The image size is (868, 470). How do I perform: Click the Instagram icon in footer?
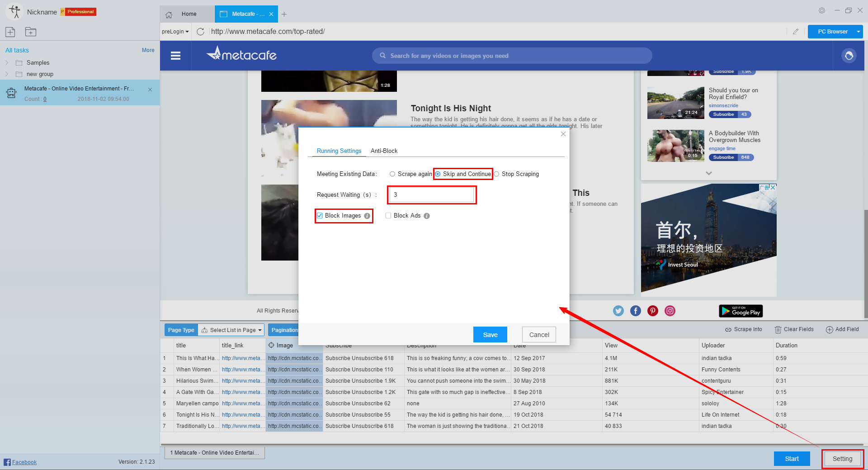pos(670,311)
